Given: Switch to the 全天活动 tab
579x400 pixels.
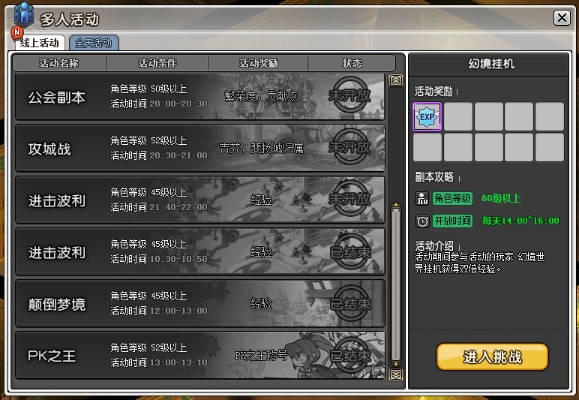Looking at the screenshot, I should 93,43.
